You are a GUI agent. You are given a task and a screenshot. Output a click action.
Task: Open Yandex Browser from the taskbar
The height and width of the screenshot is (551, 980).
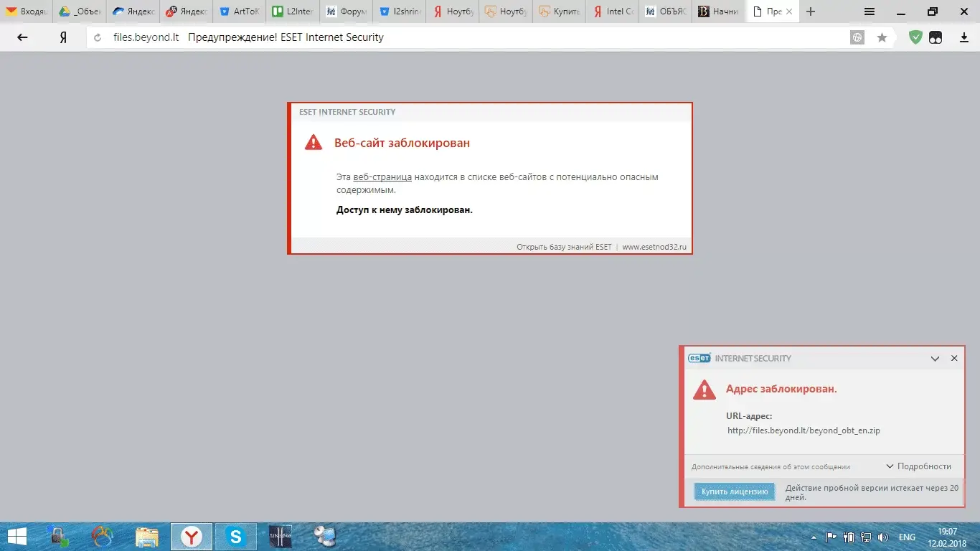pyautogui.click(x=191, y=536)
